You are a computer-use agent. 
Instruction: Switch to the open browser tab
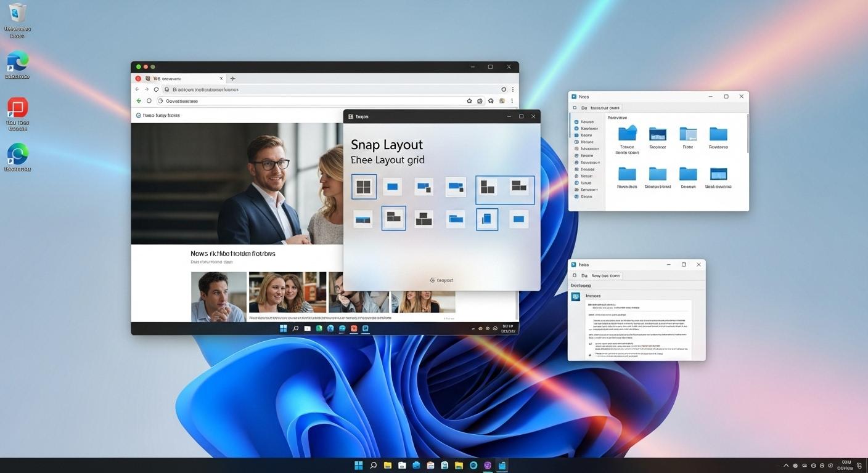pos(179,78)
